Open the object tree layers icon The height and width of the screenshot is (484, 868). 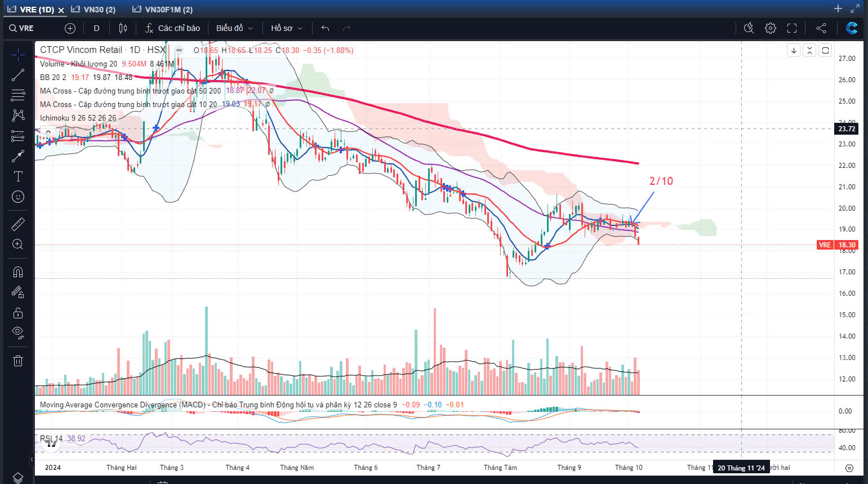click(x=18, y=477)
